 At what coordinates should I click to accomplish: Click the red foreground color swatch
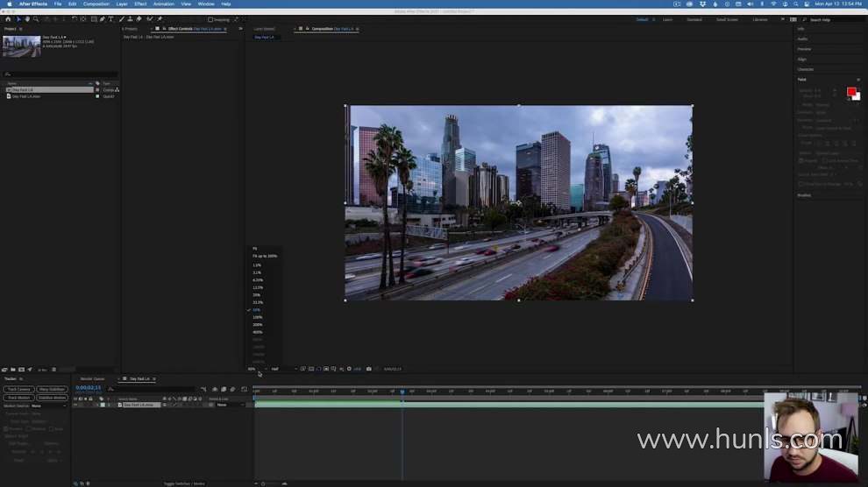coord(850,92)
